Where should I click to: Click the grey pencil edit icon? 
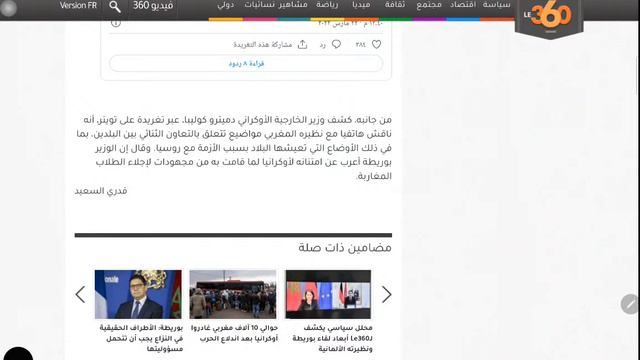tap(630, 304)
